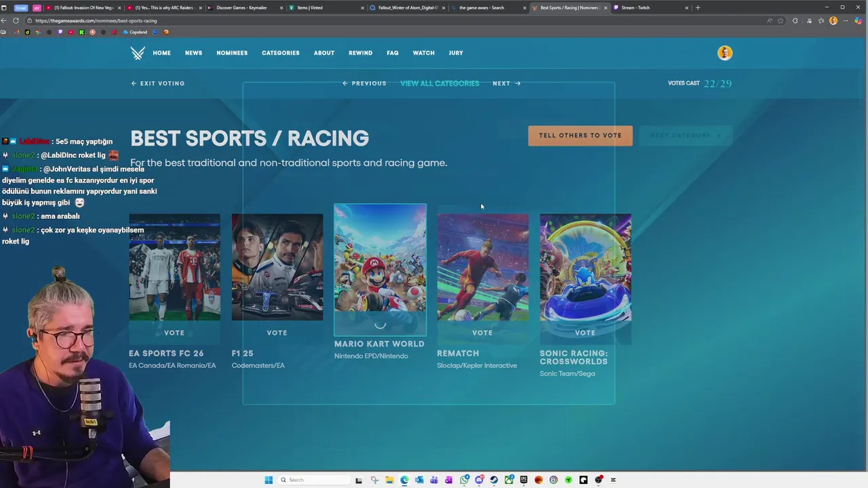Image resolution: width=868 pixels, height=488 pixels.
Task: Open Microsoft Teams from the taskbar
Action: pyautogui.click(x=434, y=480)
